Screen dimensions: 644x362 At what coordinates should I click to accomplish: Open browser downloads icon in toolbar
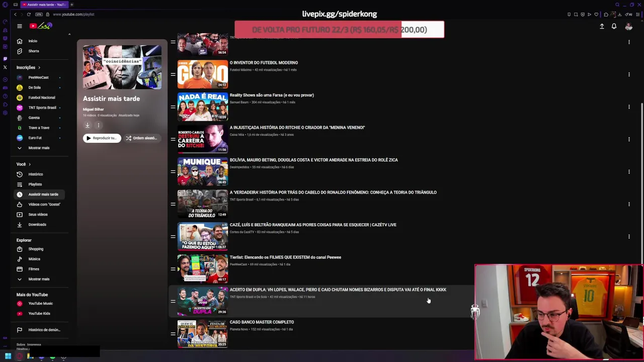point(619,14)
